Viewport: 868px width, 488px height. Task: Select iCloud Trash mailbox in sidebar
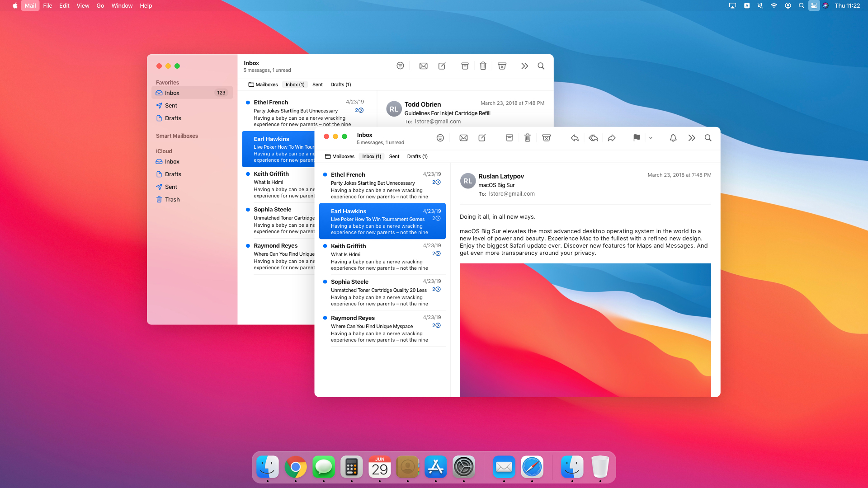172,200
